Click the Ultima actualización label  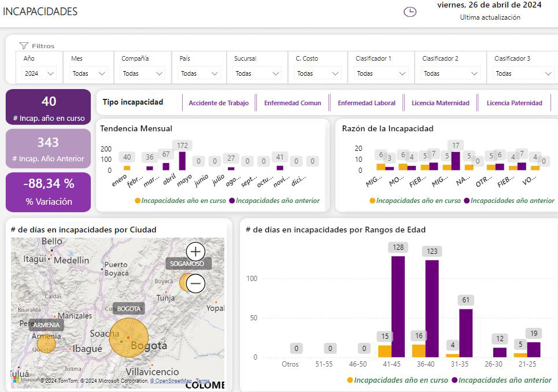pos(490,17)
